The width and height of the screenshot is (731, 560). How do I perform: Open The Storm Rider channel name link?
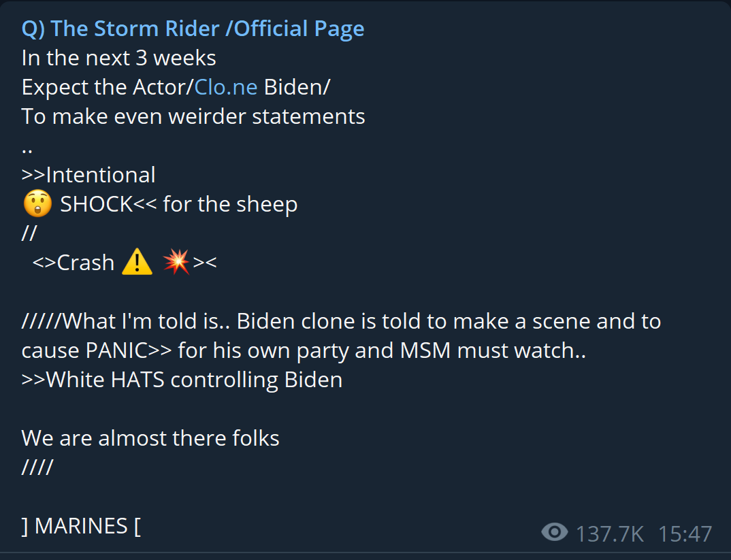pyautogui.click(x=193, y=29)
